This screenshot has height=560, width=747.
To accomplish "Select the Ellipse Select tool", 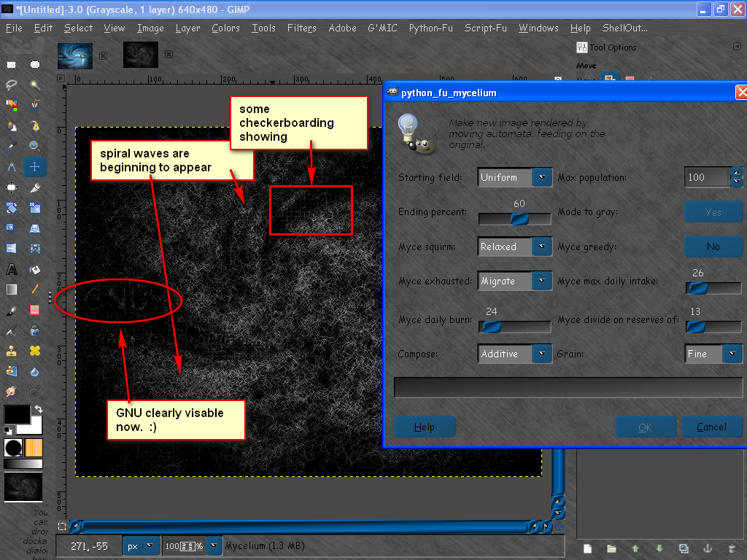I will click(x=35, y=64).
